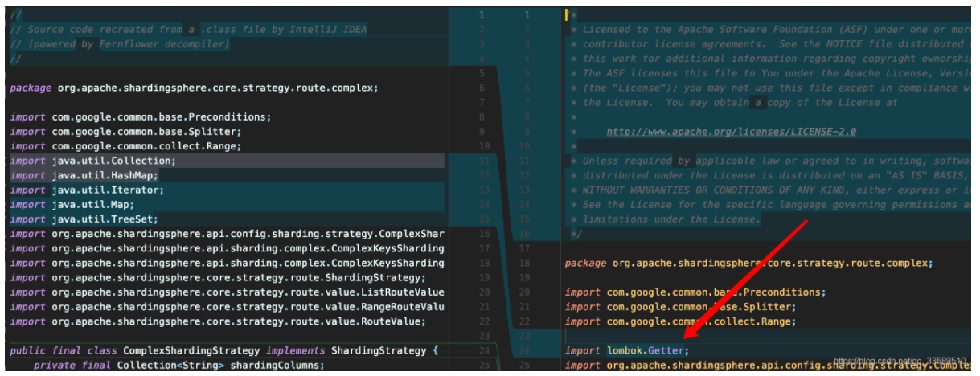980x376 pixels.
Task: Click the package declaration in right pane
Action: point(748,263)
